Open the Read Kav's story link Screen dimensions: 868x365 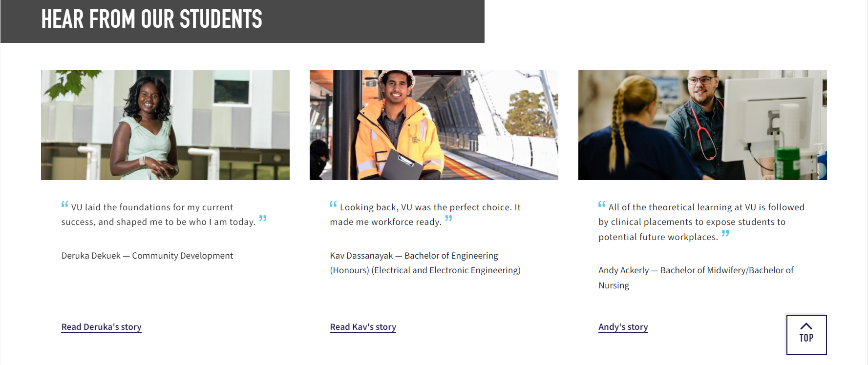pyautogui.click(x=363, y=327)
